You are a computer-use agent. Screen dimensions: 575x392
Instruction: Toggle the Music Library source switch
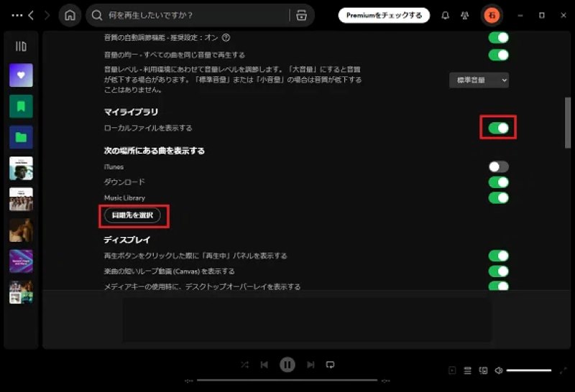498,198
